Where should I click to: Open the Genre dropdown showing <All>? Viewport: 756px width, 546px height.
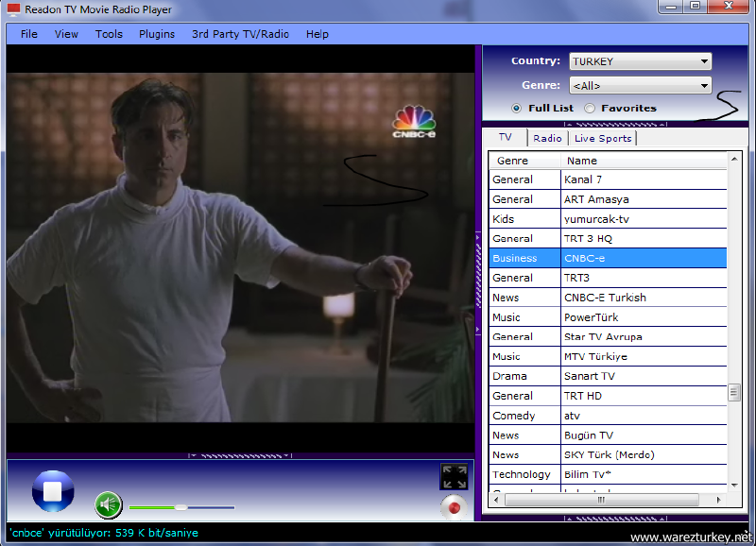pos(641,86)
